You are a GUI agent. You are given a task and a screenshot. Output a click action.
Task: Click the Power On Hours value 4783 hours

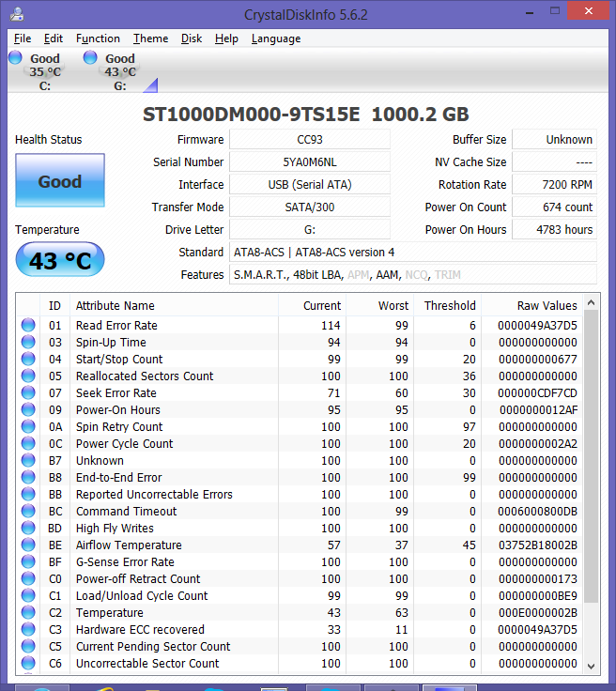point(554,230)
